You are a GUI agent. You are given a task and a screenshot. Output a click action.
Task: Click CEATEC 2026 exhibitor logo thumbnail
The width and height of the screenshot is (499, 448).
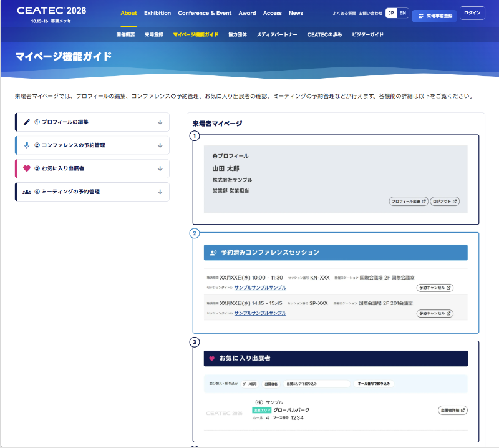[x=224, y=413]
